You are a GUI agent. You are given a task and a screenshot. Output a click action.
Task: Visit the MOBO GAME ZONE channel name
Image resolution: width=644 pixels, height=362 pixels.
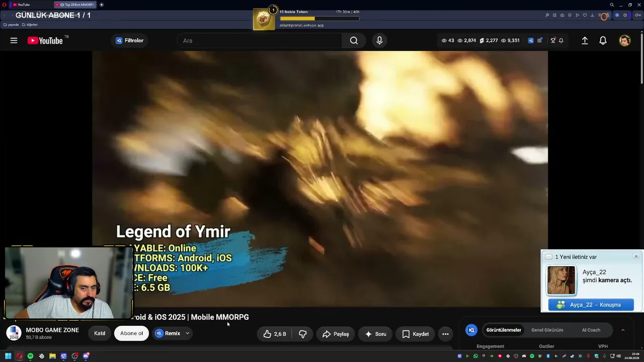pos(52,330)
